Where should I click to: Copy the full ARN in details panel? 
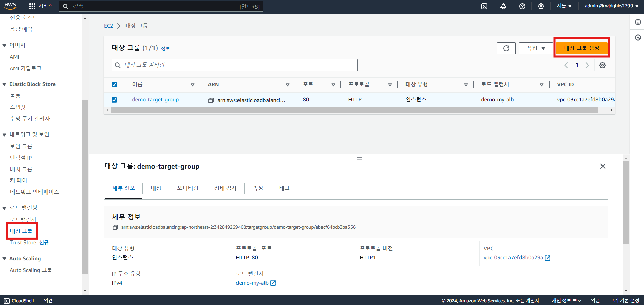point(115,227)
